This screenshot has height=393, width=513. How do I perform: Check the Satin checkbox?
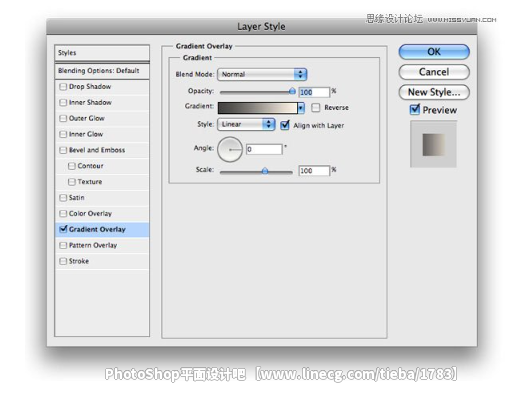pos(63,198)
